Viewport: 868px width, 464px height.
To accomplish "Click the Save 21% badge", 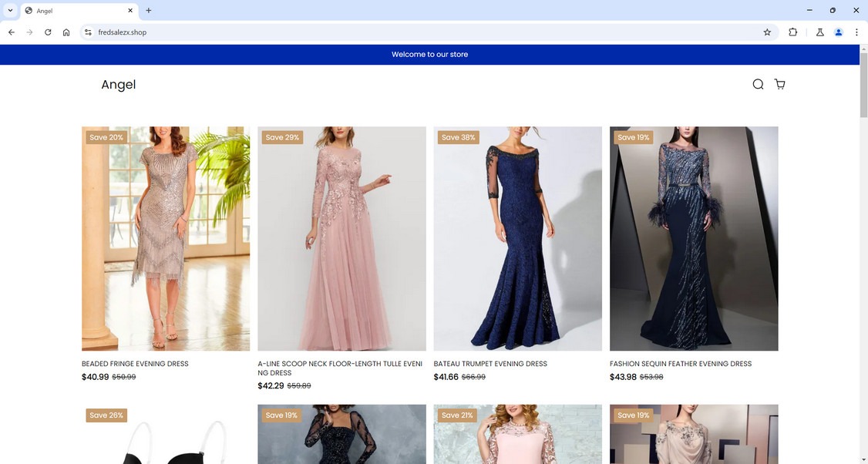I will 459,415.
